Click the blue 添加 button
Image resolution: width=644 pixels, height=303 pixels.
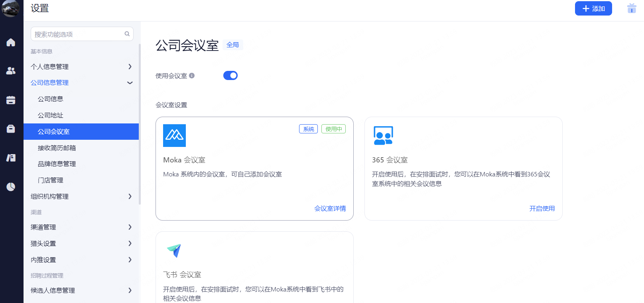pos(593,8)
